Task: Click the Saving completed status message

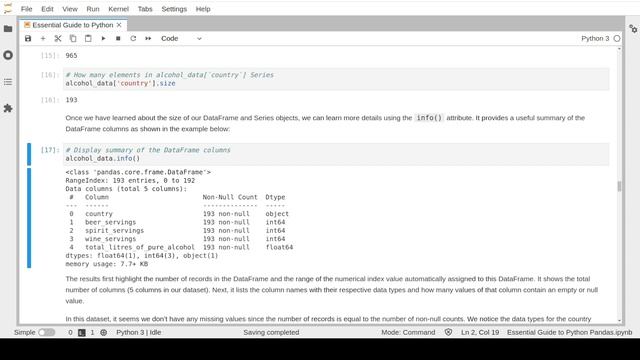Action: click(271, 332)
